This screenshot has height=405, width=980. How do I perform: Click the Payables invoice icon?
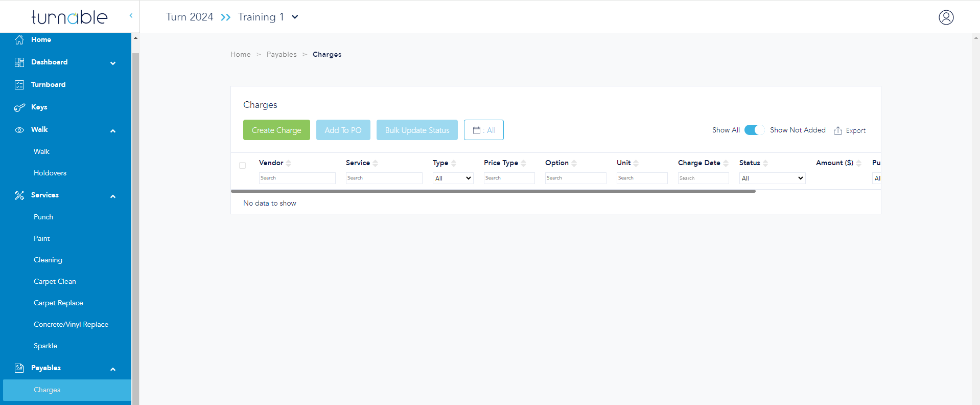point(19,368)
